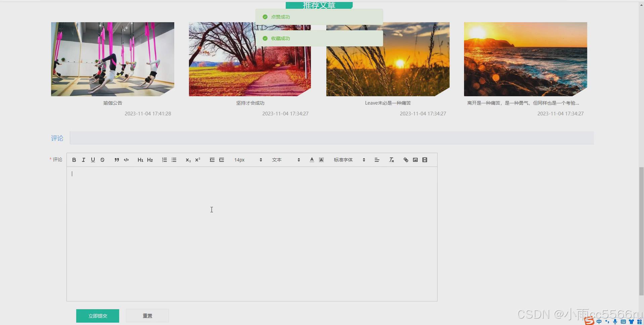
Task: Insert an image into the comment
Action: (415, 160)
